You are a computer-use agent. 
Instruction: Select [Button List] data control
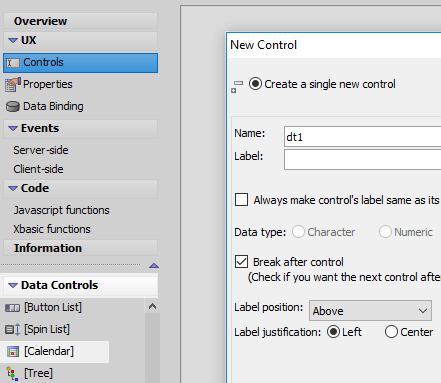tap(53, 307)
